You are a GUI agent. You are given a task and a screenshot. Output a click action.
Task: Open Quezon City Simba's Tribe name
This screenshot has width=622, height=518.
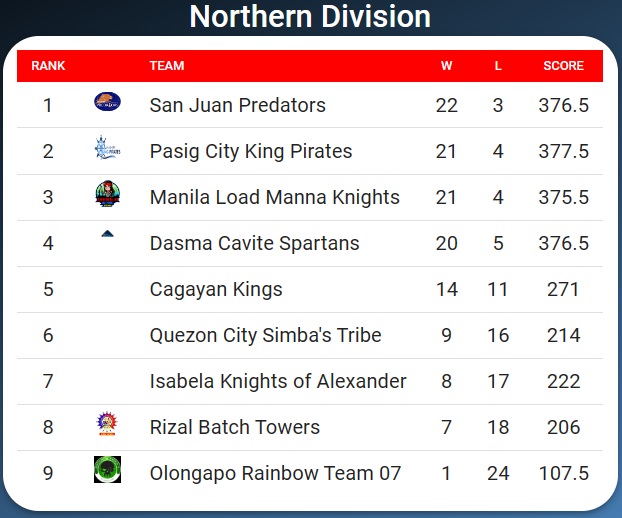[x=265, y=335]
